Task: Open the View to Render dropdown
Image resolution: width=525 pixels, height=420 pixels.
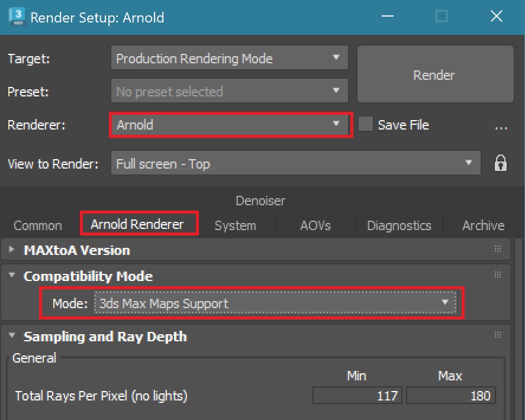Action: click(295, 163)
